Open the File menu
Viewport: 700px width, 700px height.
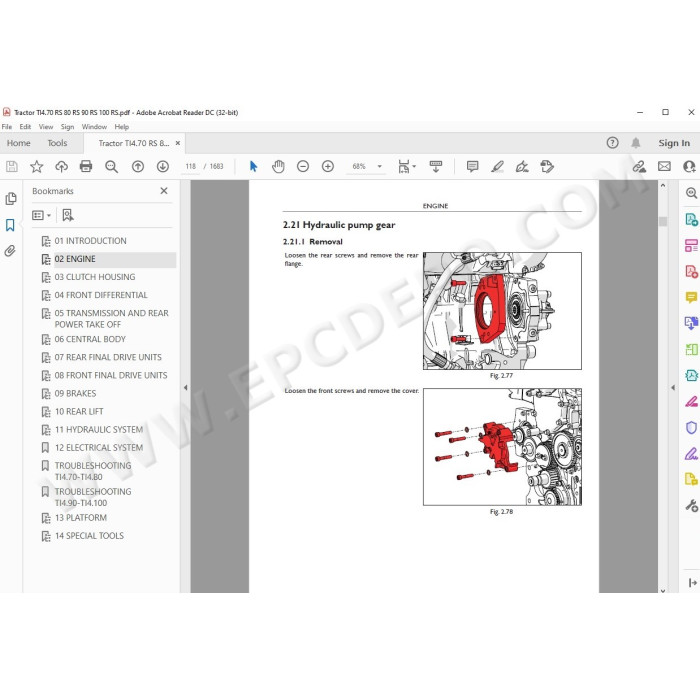(7, 127)
